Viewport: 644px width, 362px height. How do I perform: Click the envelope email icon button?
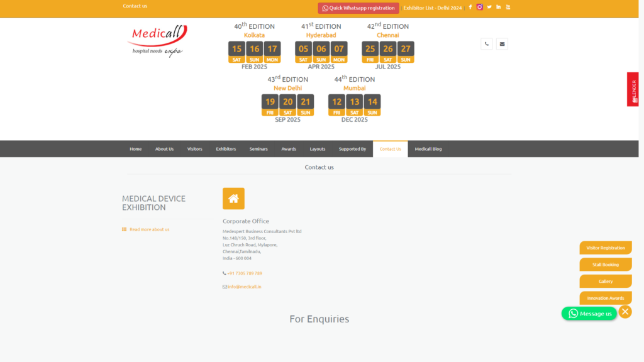tap(502, 44)
